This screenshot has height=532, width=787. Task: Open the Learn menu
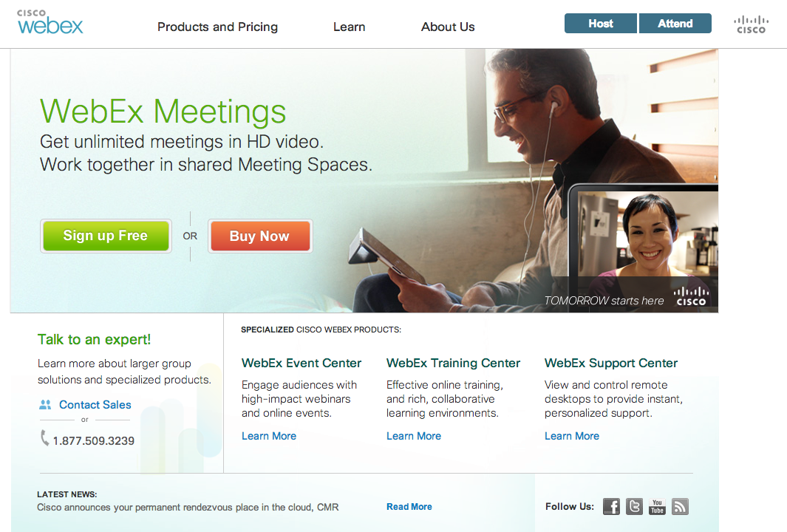click(350, 27)
